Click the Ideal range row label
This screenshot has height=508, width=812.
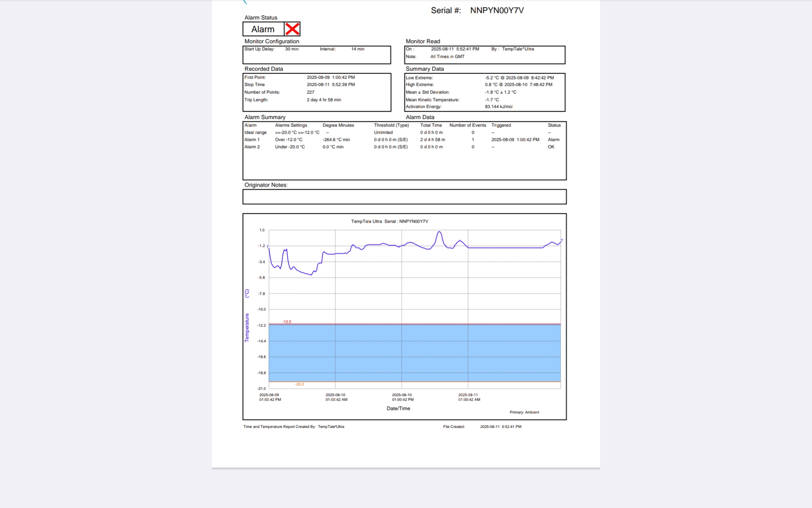[x=255, y=133]
